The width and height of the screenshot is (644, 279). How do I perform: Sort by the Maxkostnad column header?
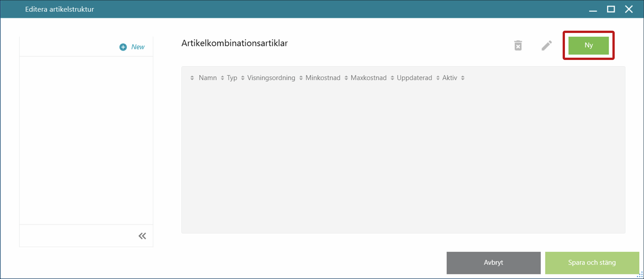(368, 78)
